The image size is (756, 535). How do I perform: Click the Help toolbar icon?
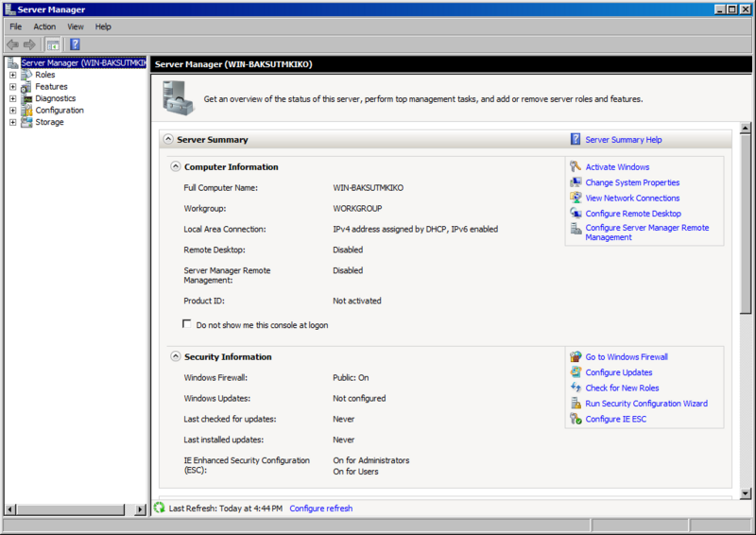point(75,44)
